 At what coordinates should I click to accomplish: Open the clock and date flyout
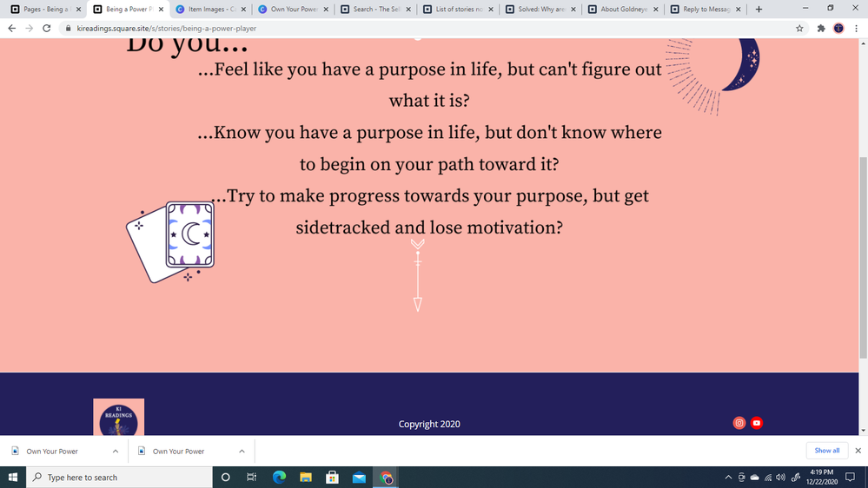pos(821,477)
